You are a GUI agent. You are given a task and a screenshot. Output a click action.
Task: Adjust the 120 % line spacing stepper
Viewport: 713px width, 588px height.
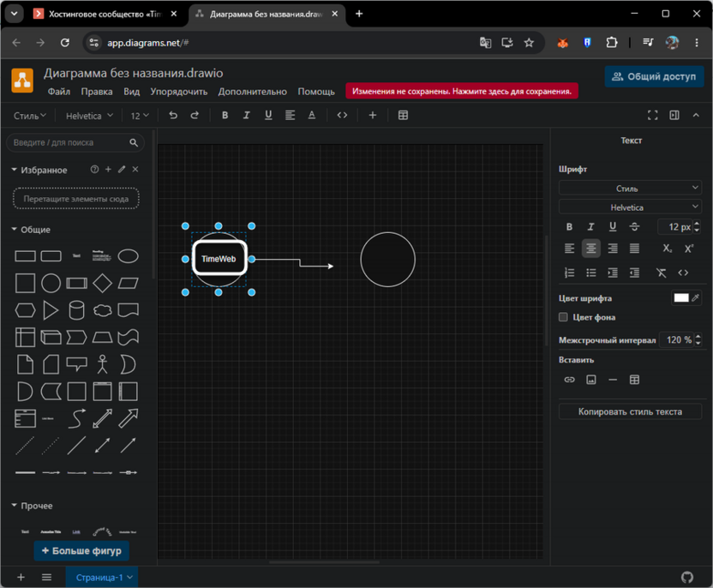coord(698,339)
